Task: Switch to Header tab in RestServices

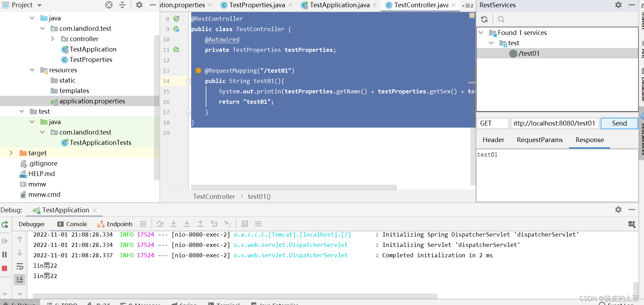Action: [493, 140]
